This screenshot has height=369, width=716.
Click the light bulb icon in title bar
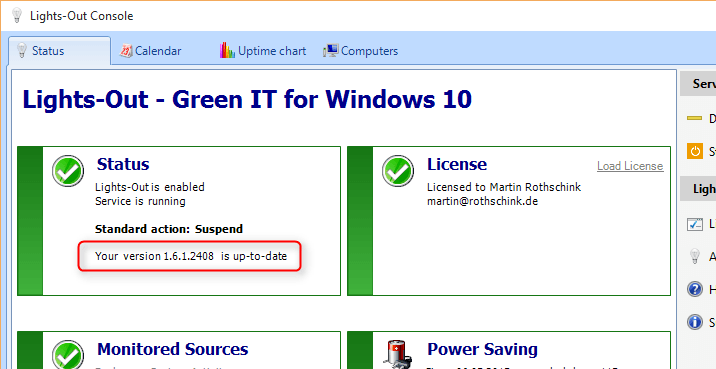tap(16, 16)
